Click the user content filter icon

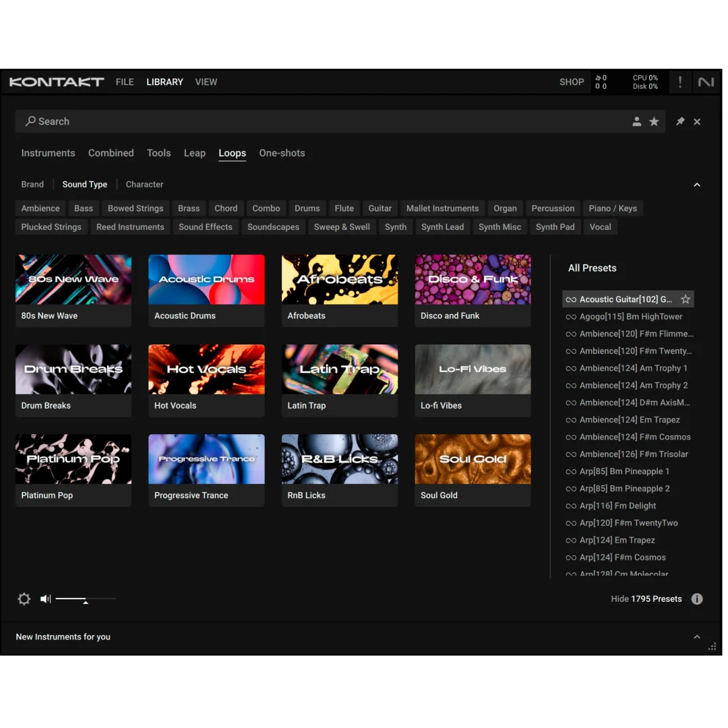pyautogui.click(x=636, y=121)
